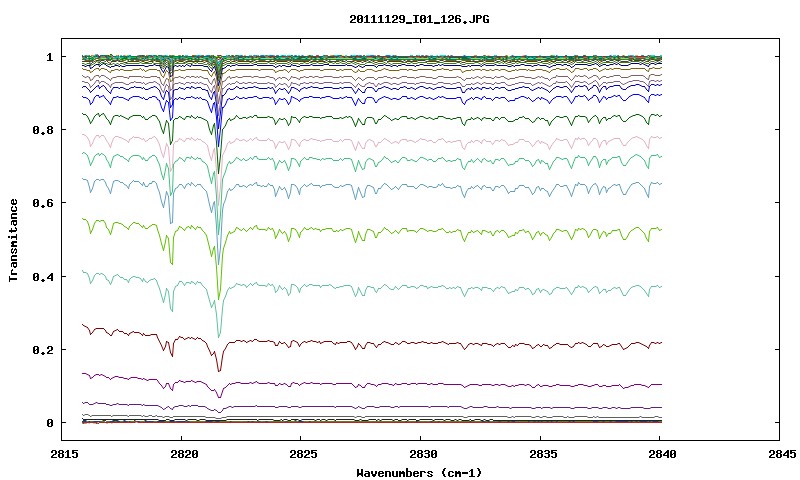The width and height of the screenshot is (800, 480).
Task: Click the plot title 20111129_I01_126.JPG
Action: point(419,19)
